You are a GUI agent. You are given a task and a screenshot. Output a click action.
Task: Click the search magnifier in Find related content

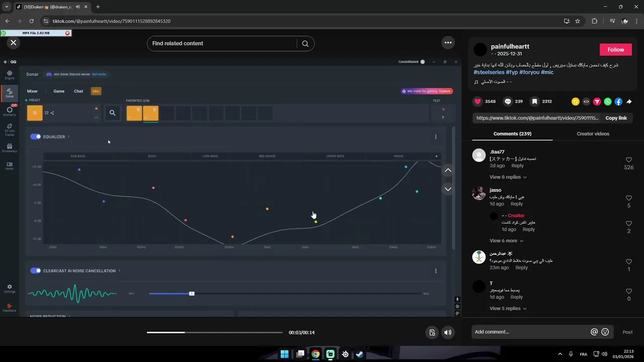click(x=305, y=43)
